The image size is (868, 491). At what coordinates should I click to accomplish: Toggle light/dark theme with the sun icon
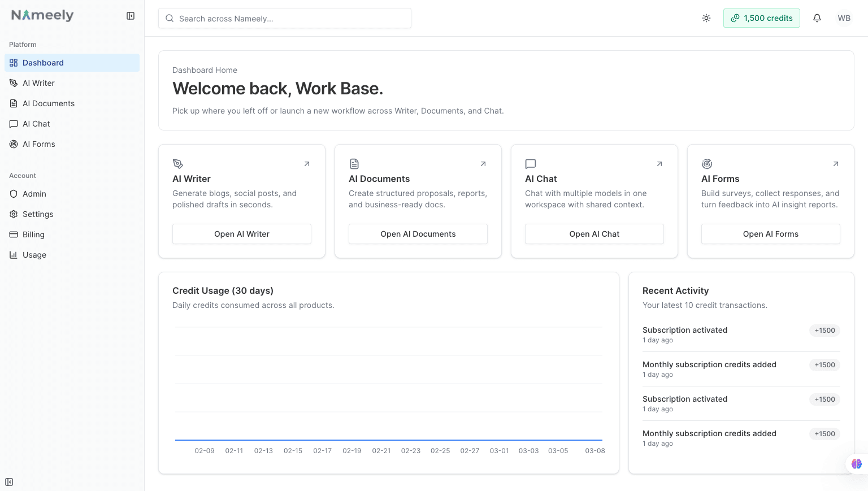706,18
